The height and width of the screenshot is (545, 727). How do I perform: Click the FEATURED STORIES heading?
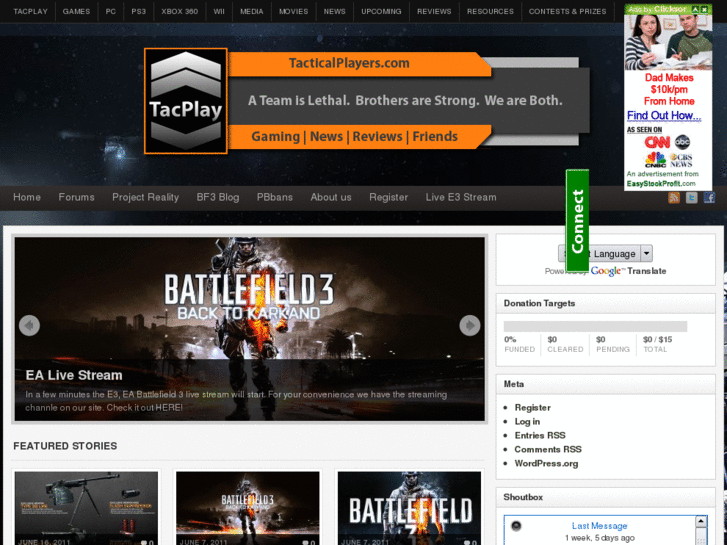coord(65,446)
